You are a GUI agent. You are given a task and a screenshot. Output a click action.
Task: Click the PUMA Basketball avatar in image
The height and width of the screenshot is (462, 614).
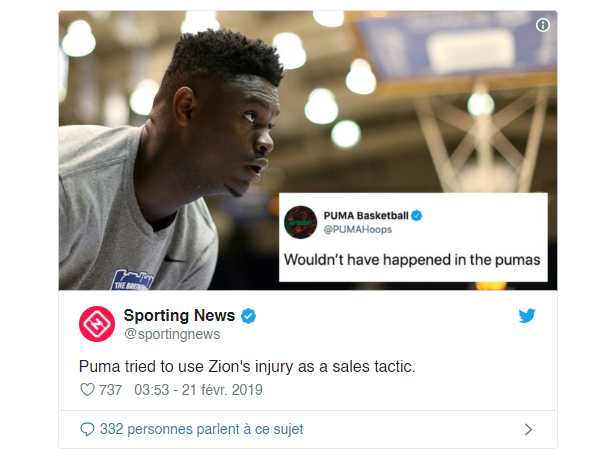(x=300, y=222)
